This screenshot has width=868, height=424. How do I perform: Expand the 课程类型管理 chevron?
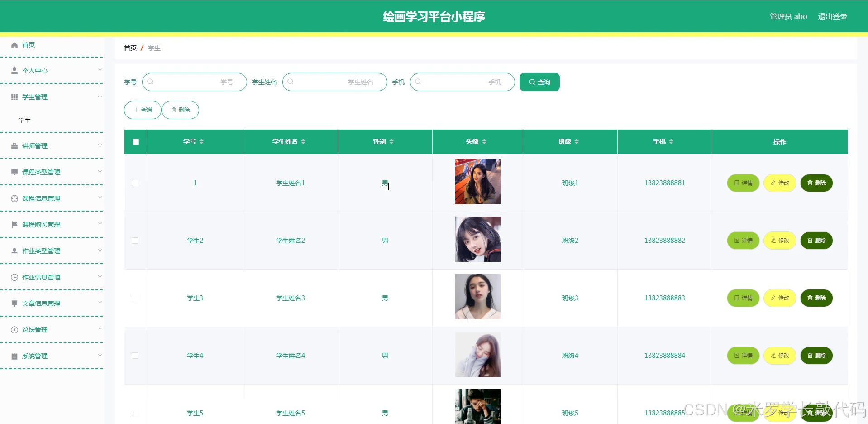tap(100, 171)
